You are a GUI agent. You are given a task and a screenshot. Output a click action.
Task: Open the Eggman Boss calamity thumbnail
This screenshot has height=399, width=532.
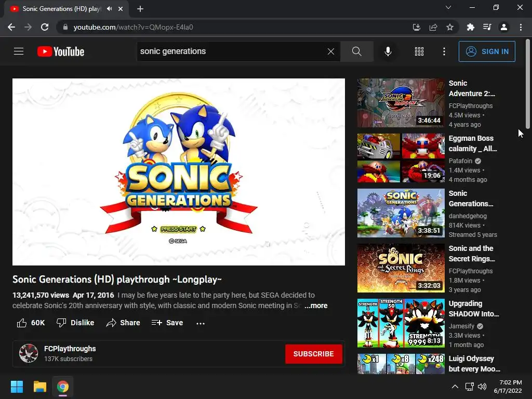[401, 158]
